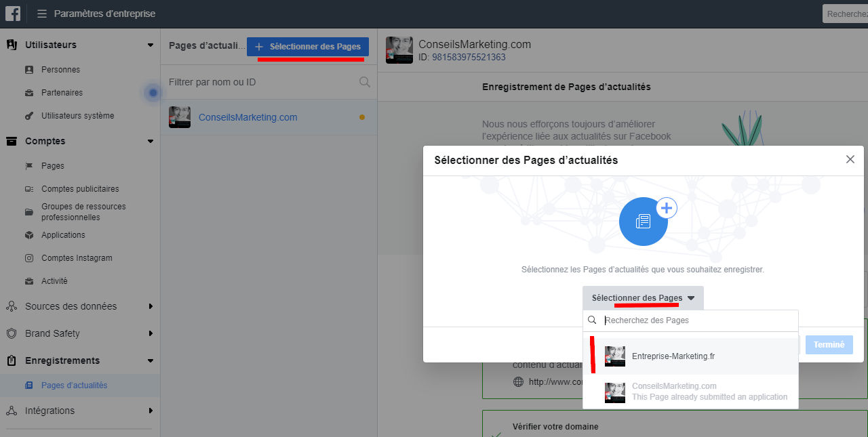Click the http://www.co URL text
The image size is (868, 437).
556,381
